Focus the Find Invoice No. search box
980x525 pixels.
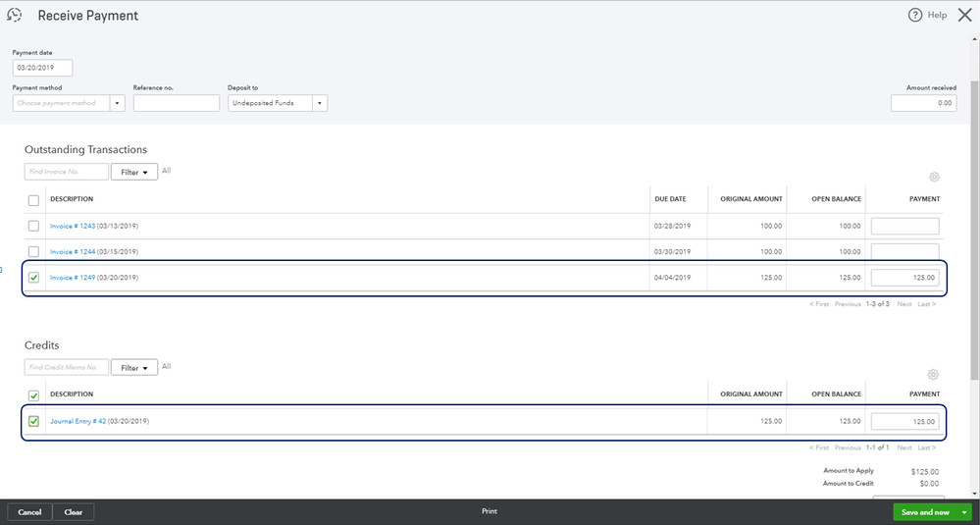(x=67, y=172)
